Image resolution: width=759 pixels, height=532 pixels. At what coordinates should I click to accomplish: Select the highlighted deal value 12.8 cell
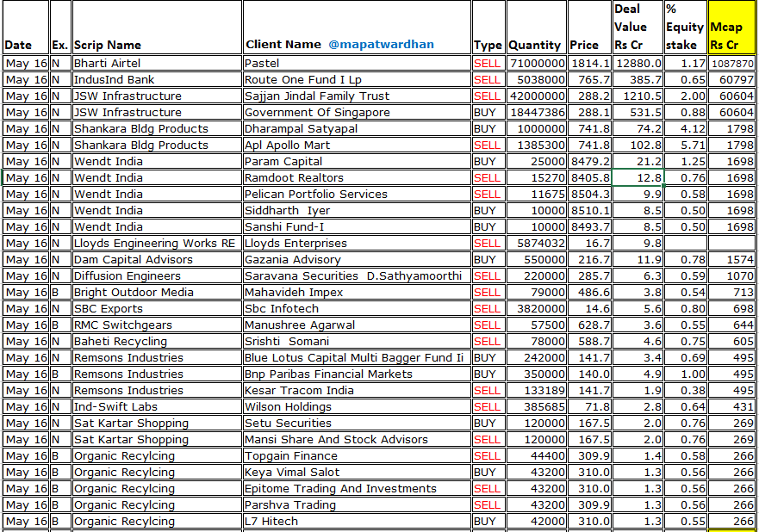638,178
